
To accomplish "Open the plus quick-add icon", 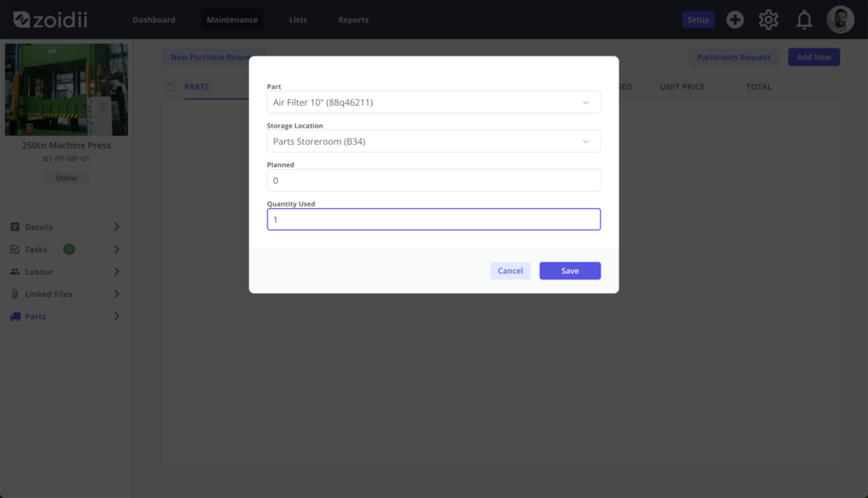I will tap(734, 20).
